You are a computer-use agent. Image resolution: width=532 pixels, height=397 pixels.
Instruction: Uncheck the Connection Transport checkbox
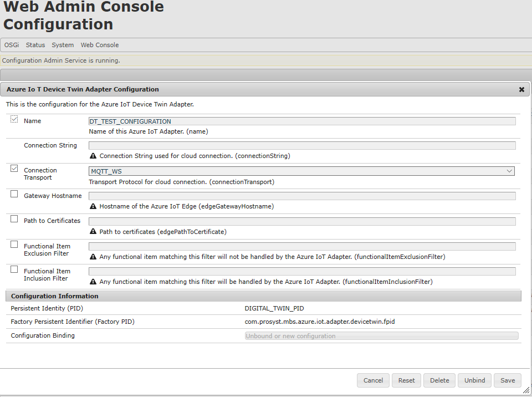point(13,167)
